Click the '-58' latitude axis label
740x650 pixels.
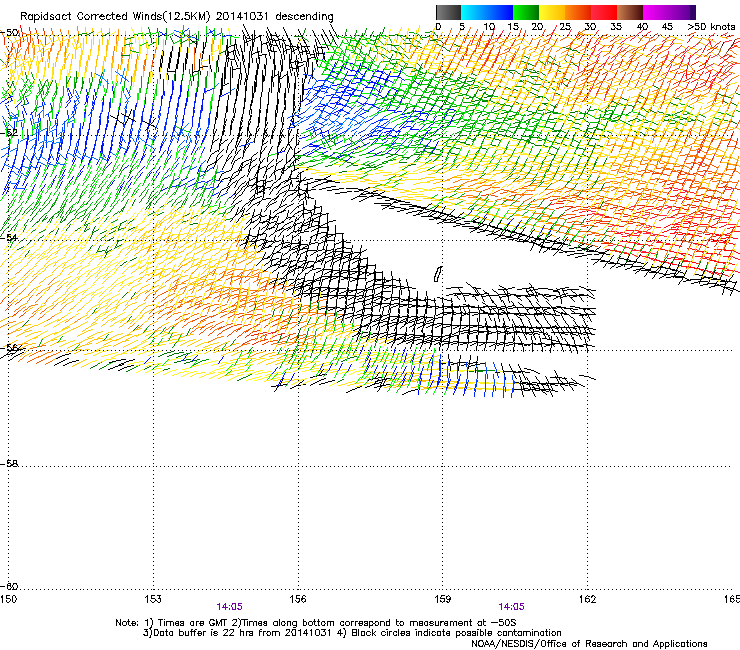(x=9, y=464)
